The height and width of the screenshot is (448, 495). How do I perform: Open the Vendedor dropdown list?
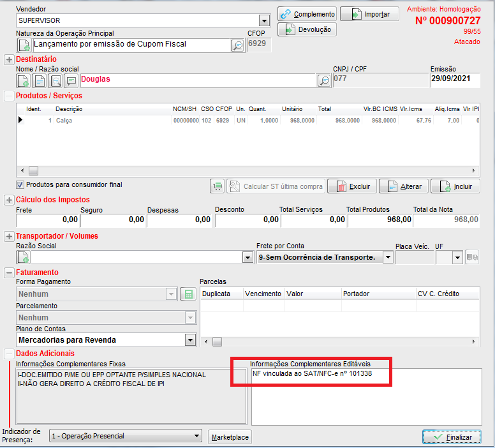pyautogui.click(x=264, y=20)
